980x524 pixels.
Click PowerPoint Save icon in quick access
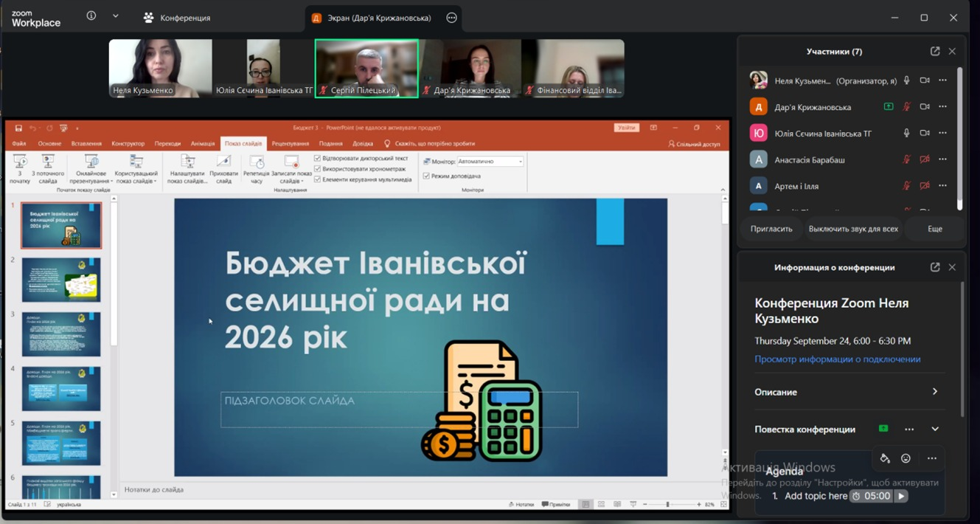[18, 128]
